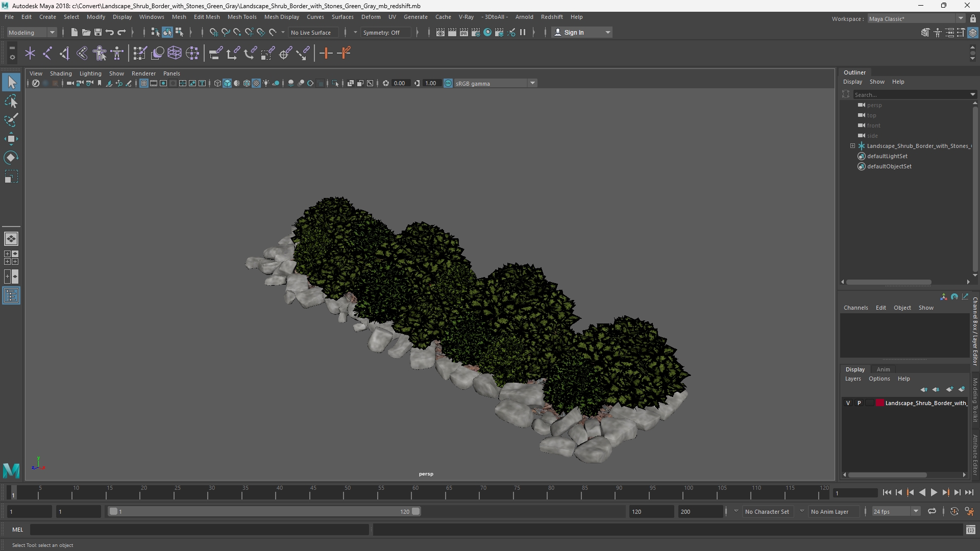The width and height of the screenshot is (980, 551).
Task: Toggle the color management sRGB button
Action: [448, 83]
